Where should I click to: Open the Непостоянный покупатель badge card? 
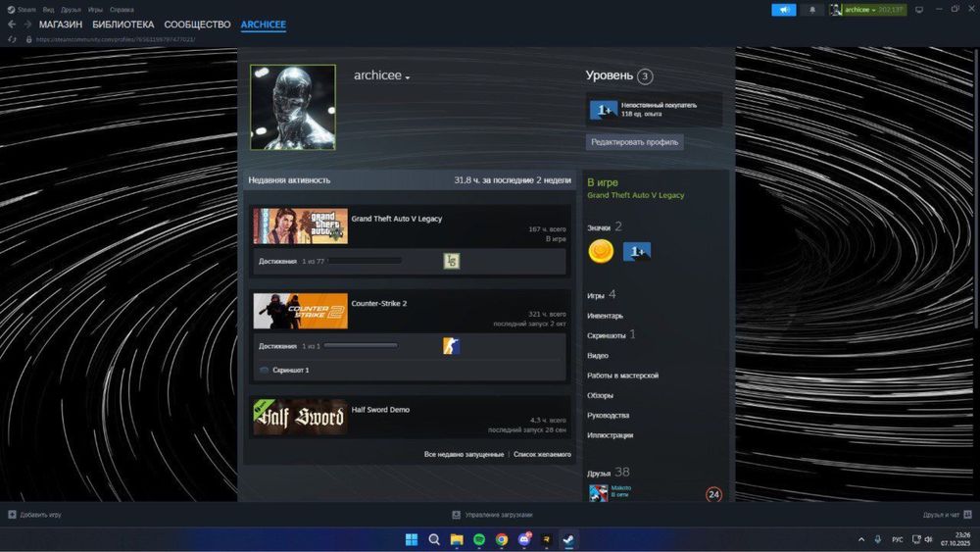(x=654, y=110)
